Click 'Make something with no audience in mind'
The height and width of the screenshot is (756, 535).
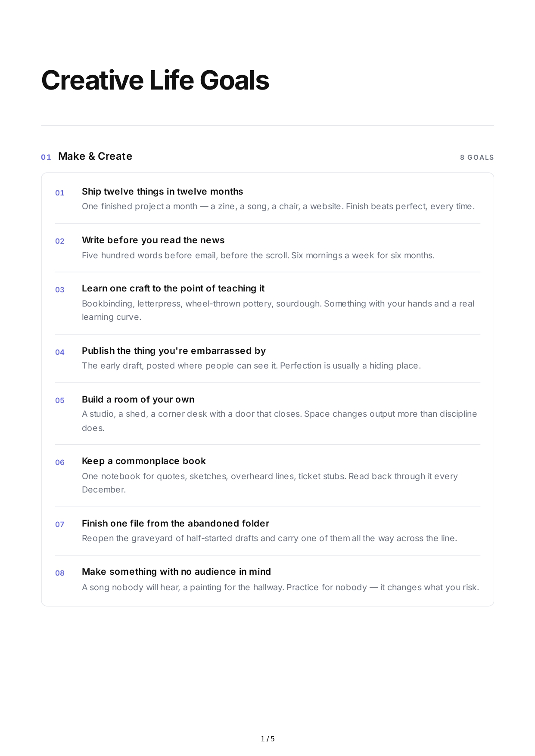(x=176, y=572)
